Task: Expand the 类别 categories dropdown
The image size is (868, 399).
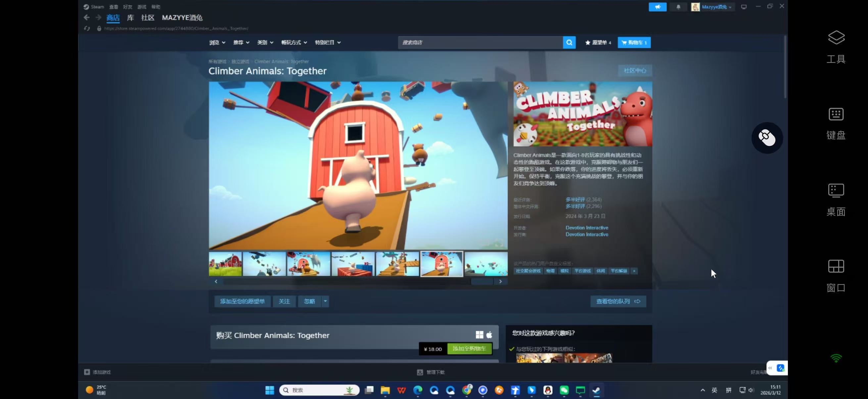Action: 265,42
